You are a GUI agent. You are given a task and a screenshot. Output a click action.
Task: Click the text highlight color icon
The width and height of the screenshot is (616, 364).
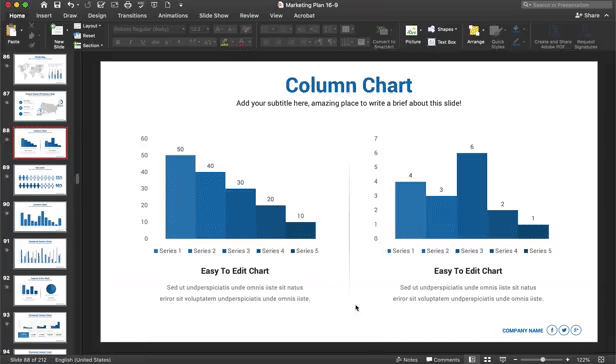click(224, 42)
